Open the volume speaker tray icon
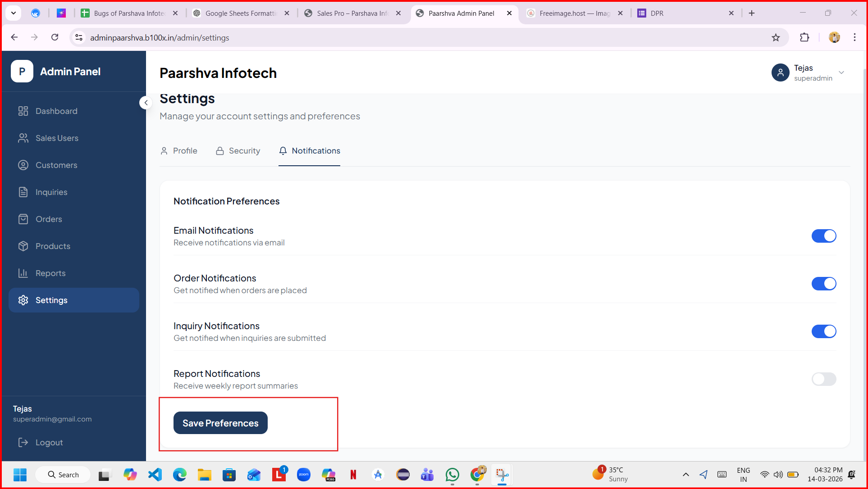This screenshot has height=489, width=868. click(778, 475)
